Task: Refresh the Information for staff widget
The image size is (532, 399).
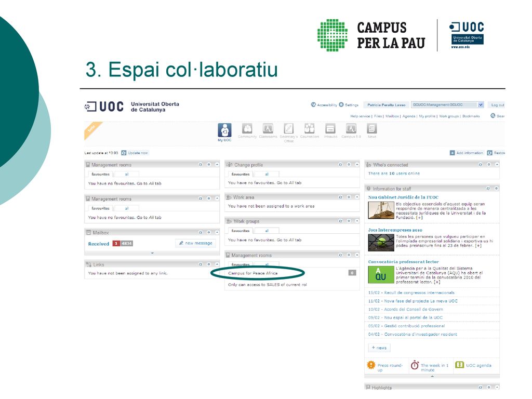Action: click(488, 188)
